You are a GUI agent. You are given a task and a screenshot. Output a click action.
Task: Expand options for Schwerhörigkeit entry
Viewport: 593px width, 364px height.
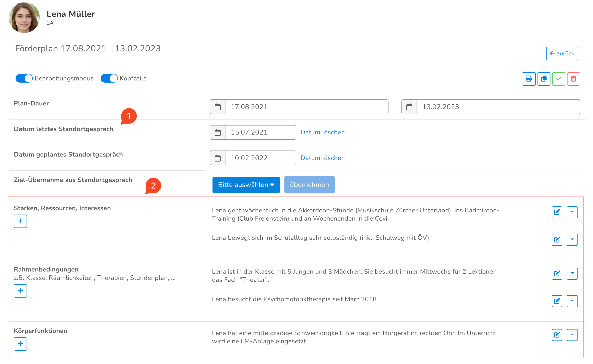(572, 335)
